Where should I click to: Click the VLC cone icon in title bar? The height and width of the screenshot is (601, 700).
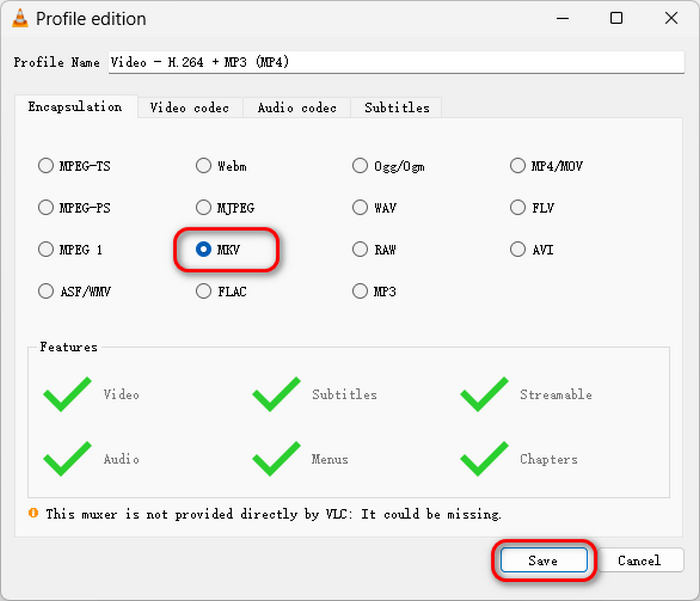pyautogui.click(x=20, y=18)
